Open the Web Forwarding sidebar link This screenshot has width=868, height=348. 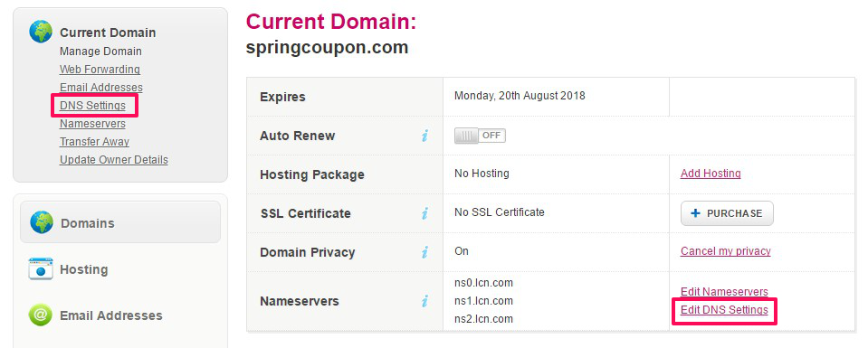pos(100,70)
